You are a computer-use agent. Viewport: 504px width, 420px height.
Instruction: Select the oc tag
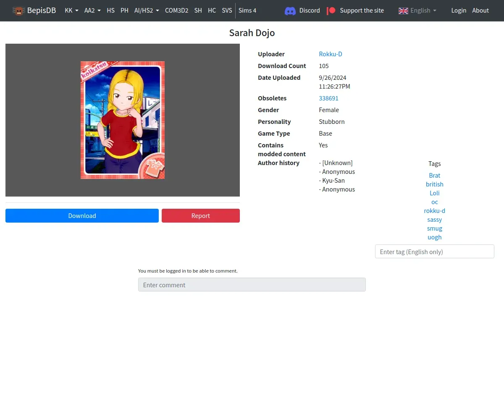click(435, 202)
